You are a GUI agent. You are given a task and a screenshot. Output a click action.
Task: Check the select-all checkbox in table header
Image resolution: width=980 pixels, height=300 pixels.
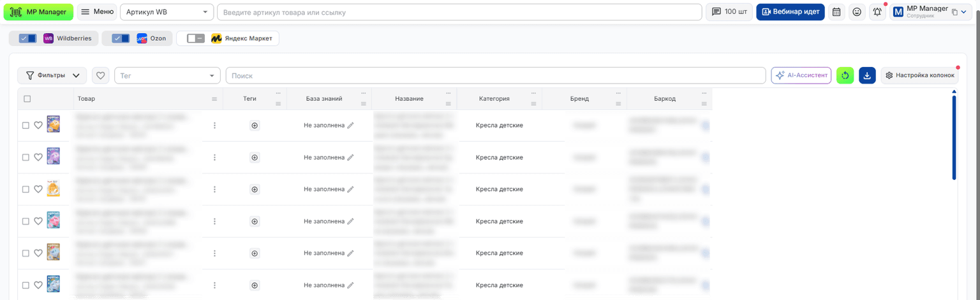pyautogui.click(x=27, y=99)
